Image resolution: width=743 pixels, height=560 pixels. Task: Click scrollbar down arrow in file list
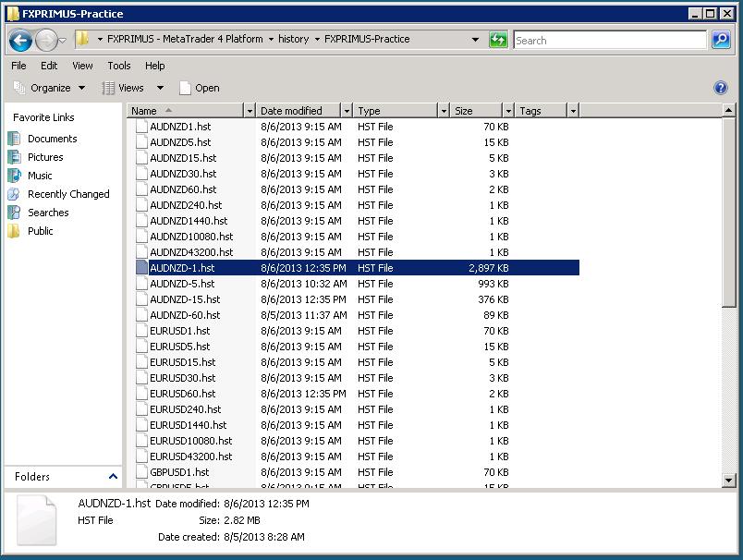pyautogui.click(x=728, y=481)
